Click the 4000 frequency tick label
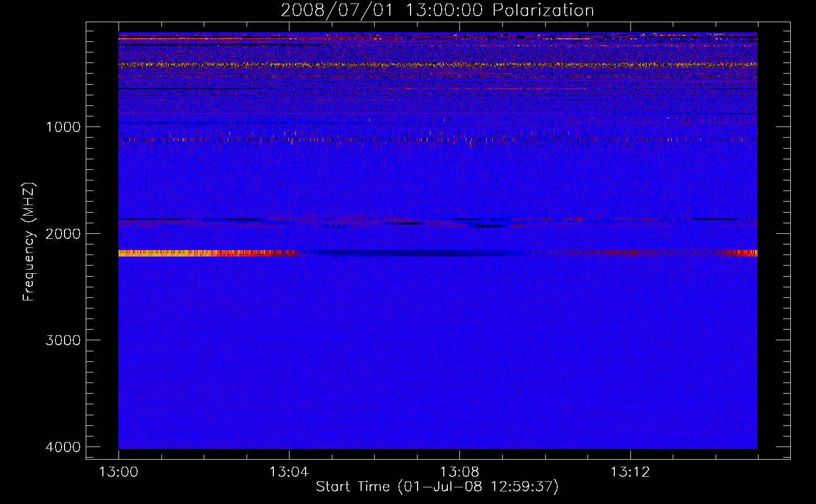This screenshot has width=816, height=504. 63,447
